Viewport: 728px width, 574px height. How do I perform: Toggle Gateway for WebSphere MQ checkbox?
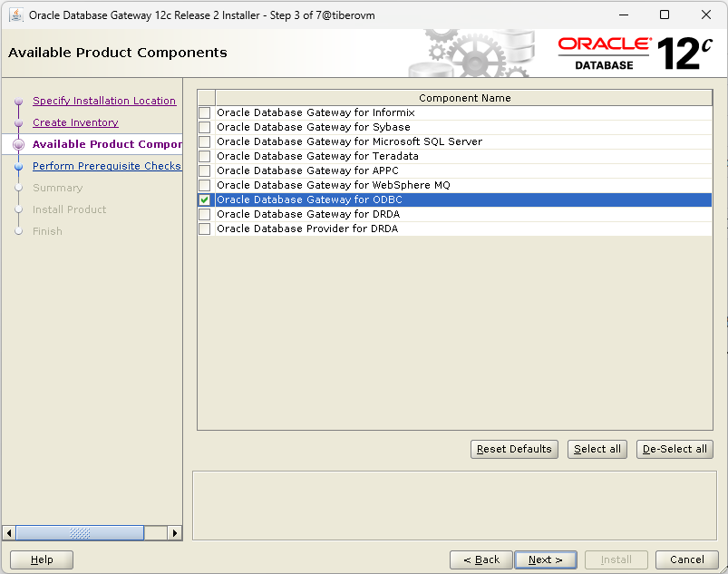tap(204, 185)
